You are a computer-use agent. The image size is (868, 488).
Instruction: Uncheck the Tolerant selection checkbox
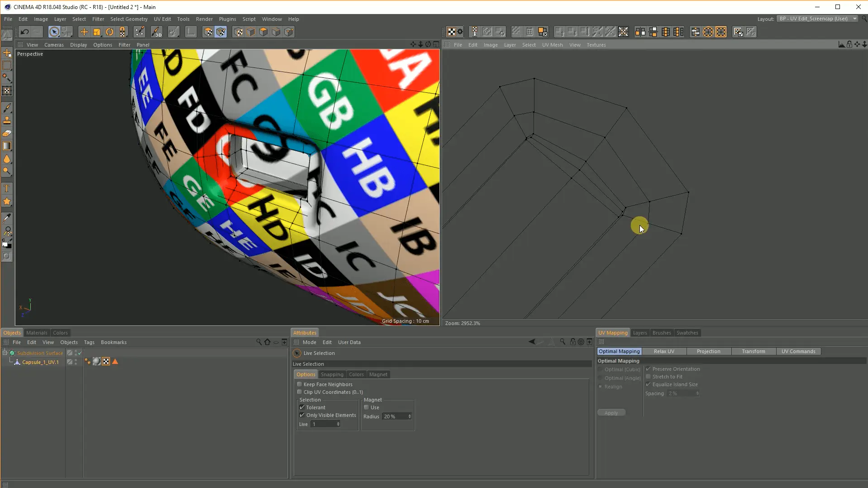(302, 407)
